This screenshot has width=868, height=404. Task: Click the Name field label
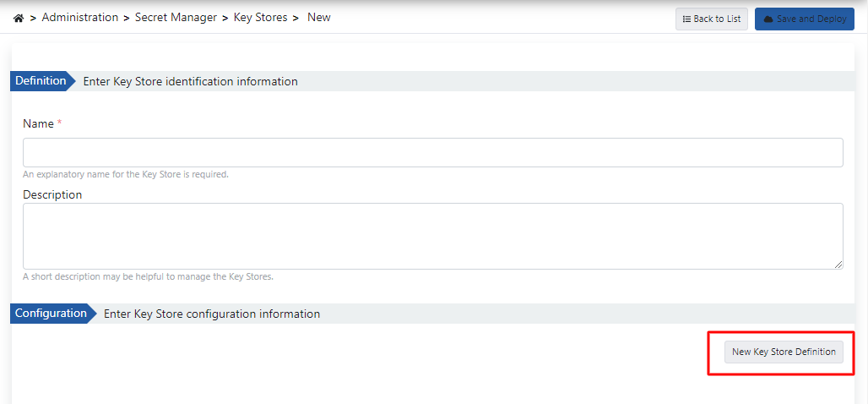(x=38, y=124)
